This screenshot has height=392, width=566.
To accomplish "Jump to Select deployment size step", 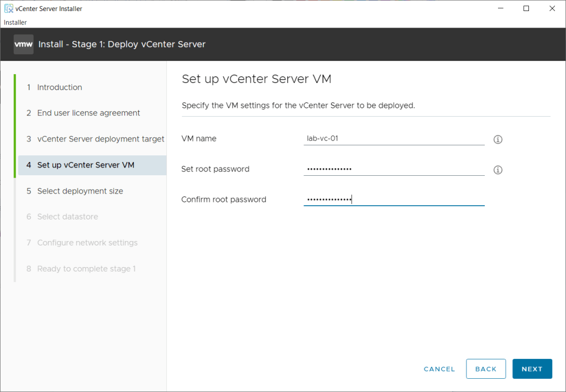I will (80, 191).
